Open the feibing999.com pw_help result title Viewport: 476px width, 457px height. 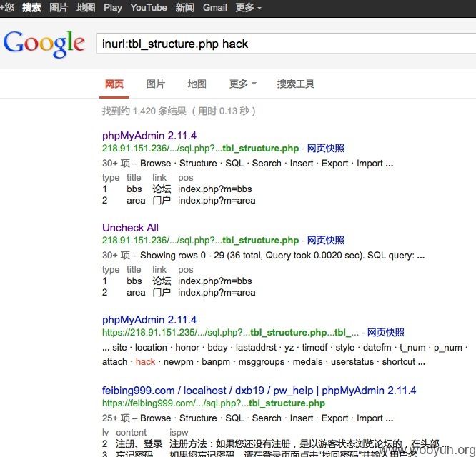(x=259, y=391)
